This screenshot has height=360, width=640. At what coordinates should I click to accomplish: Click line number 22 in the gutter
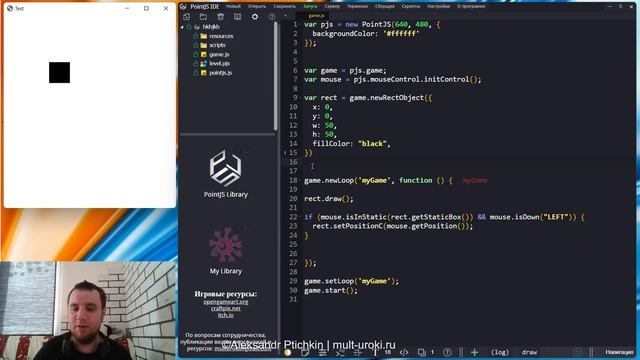[293, 217]
